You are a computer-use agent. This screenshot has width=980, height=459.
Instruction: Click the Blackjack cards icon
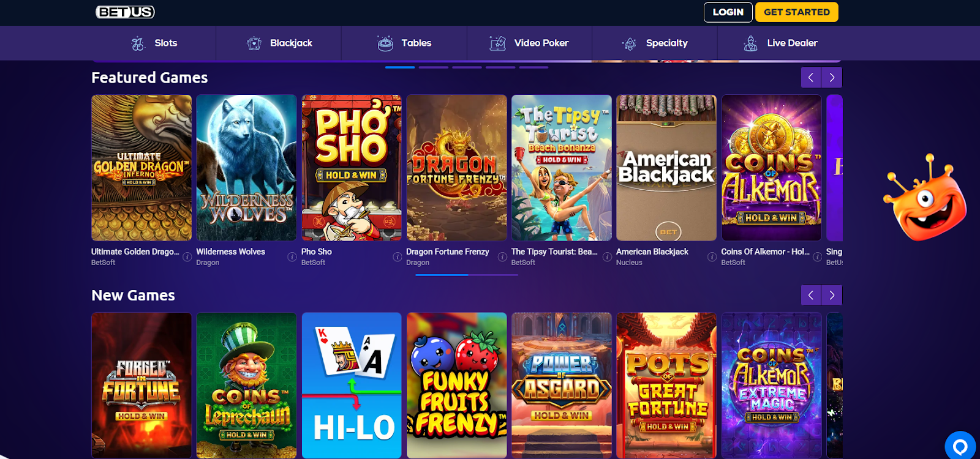pos(254,43)
